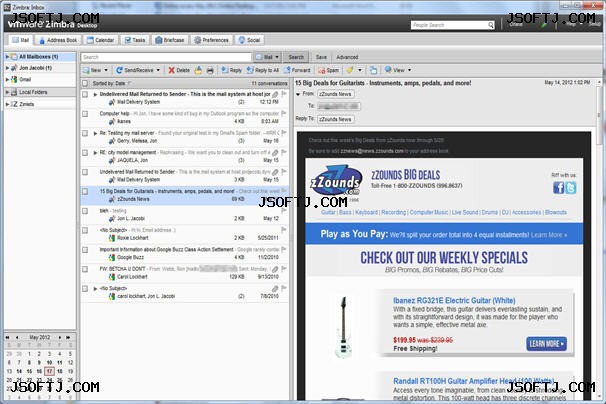Click the tag icon in toolbar
The height and width of the screenshot is (404, 606).
tap(349, 70)
